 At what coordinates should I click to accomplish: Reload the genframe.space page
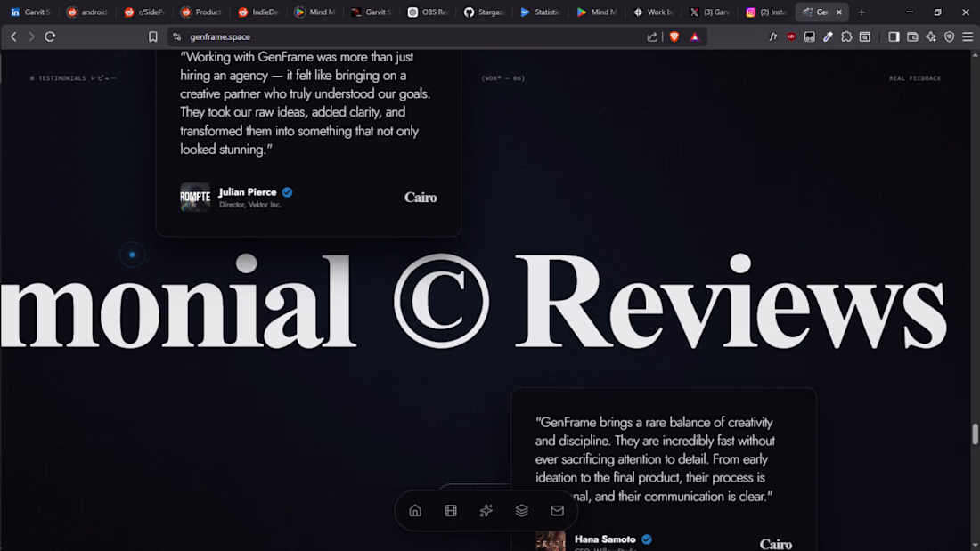pos(50,36)
